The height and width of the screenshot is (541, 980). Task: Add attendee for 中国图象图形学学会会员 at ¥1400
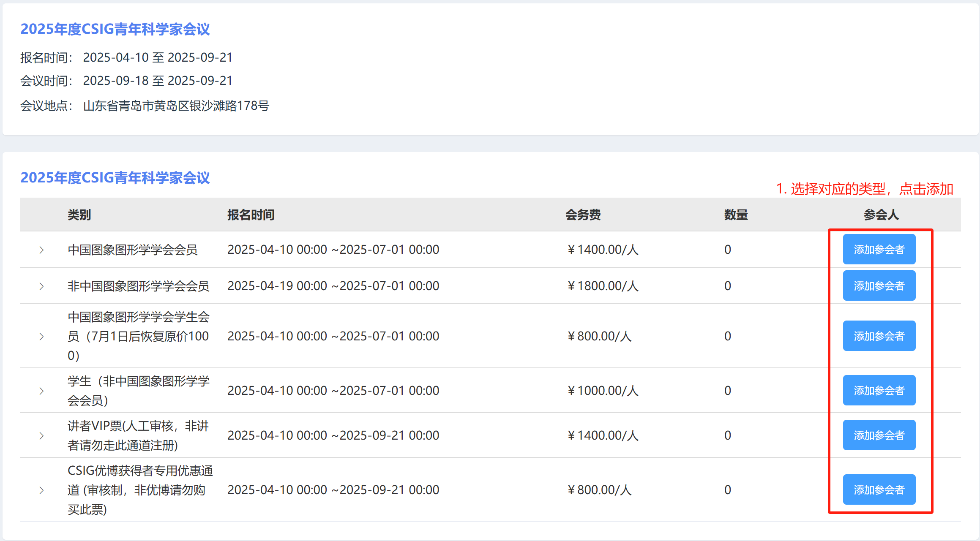[879, 250]
